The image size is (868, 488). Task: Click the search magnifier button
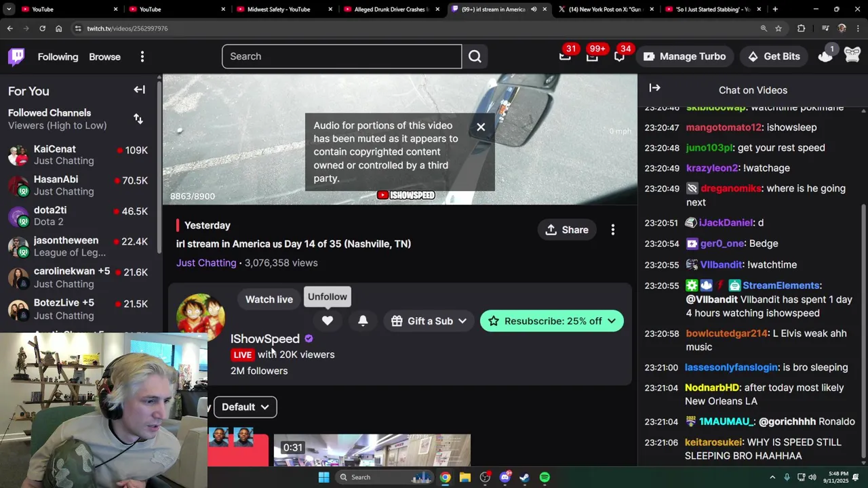(x=475, y=56)
